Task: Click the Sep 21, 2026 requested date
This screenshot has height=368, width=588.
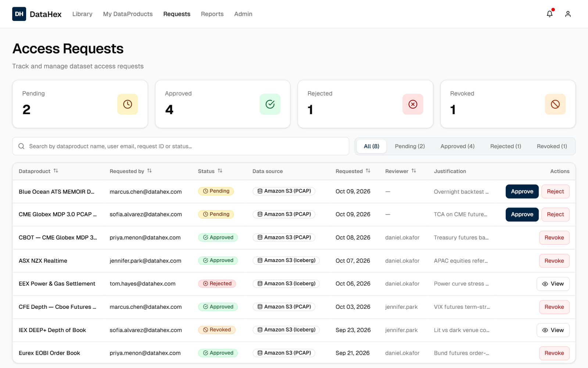Action: click(353, 353)
